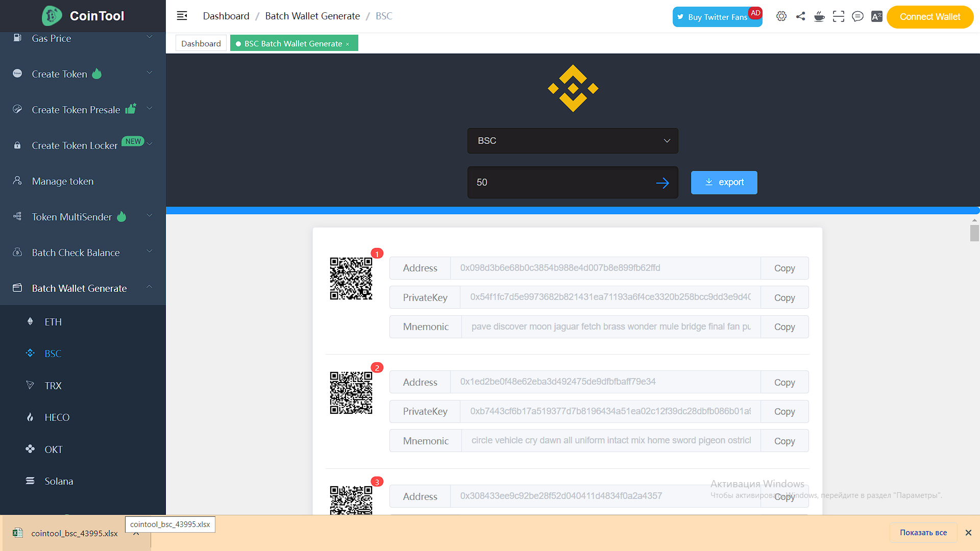Click wallet 3 address text field
The image size is (980, 551).
[x=605, y=496]
